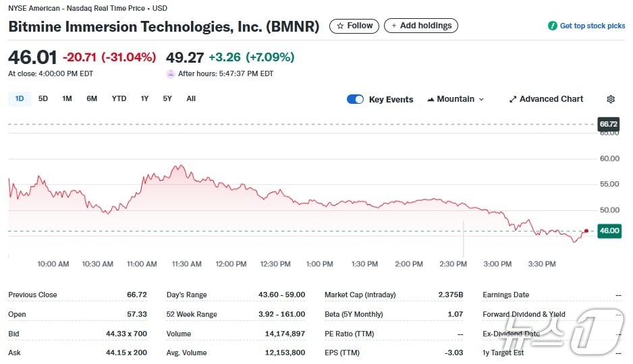Select the 1D time range tab
Viewport: 633px width, 364px height.
tap(20, 98)
